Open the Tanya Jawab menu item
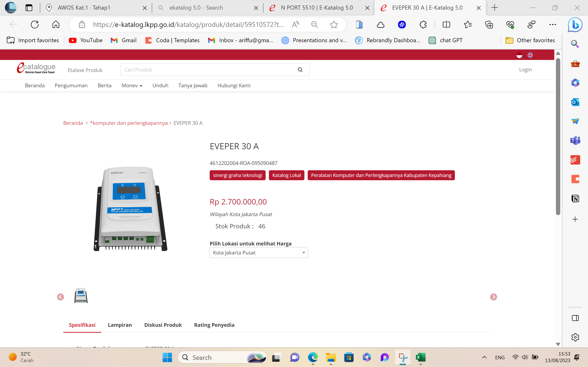The image size is (588, 367). click(193, 85)
